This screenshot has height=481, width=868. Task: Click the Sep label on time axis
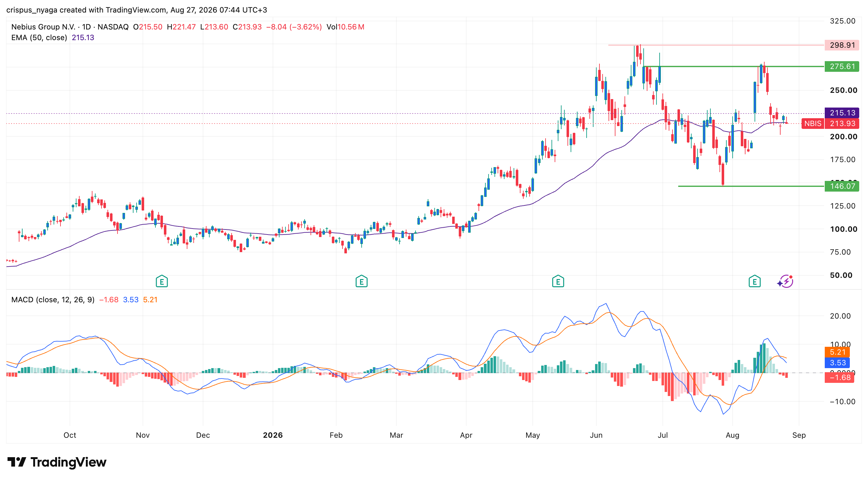tap(799, 435)
